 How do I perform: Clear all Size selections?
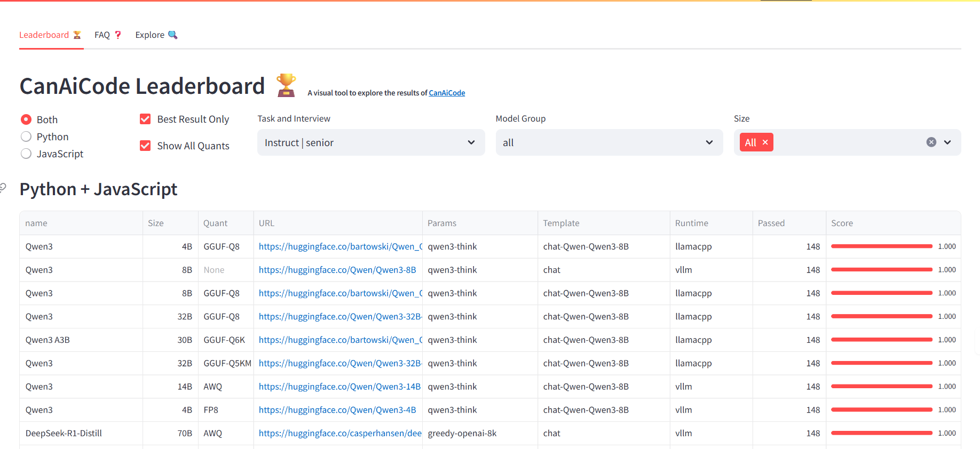pyautogui.click(x=931, y=142)
